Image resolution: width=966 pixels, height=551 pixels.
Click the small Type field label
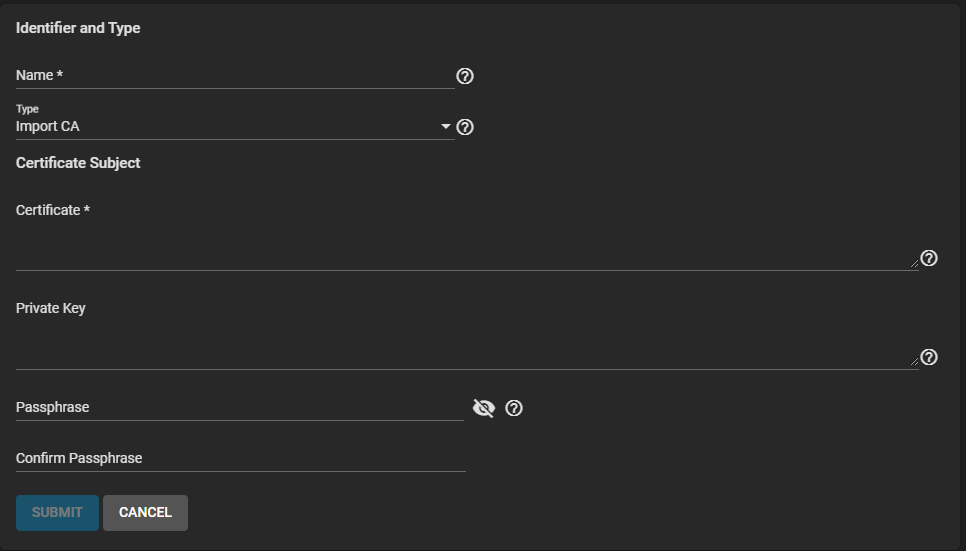[27, 109]
